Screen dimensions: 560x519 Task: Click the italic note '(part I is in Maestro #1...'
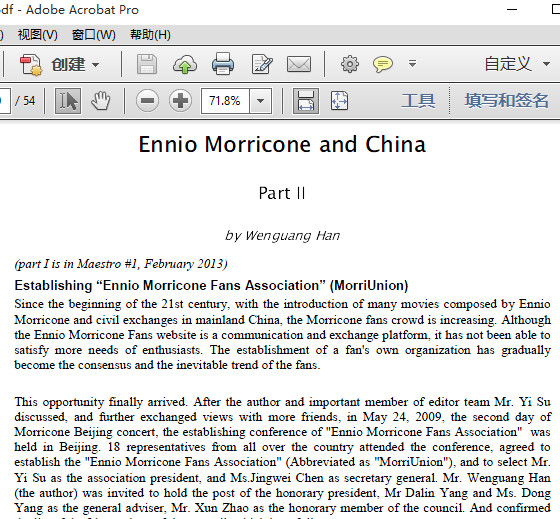point(121,264)
